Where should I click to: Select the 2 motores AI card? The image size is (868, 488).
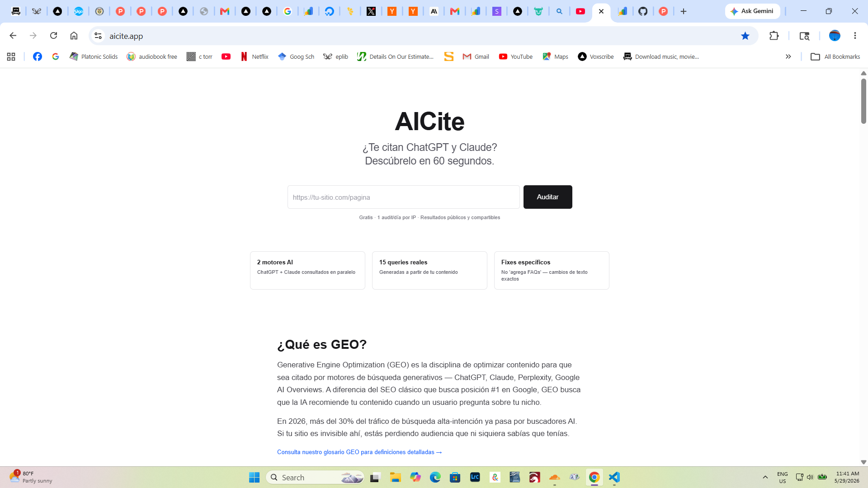(307, 270)
